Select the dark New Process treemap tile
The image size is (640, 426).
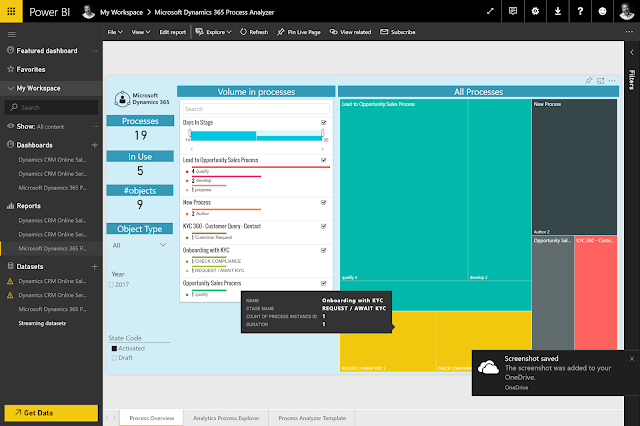[x=574, y=167]
